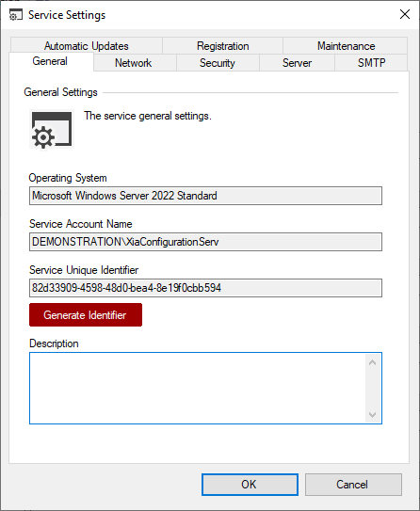Click the Description scrollbar down arrow
The image size is (420, 511).
(372, 414)
